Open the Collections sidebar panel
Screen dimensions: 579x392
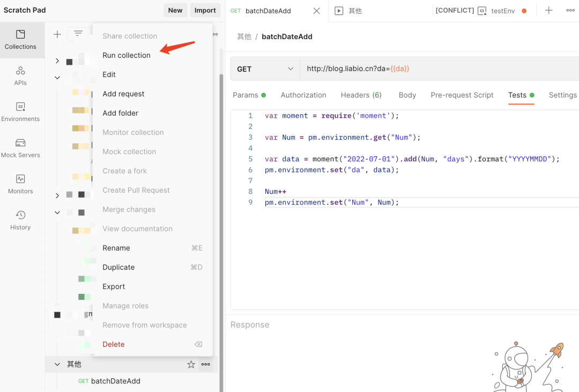click(20, 40)
